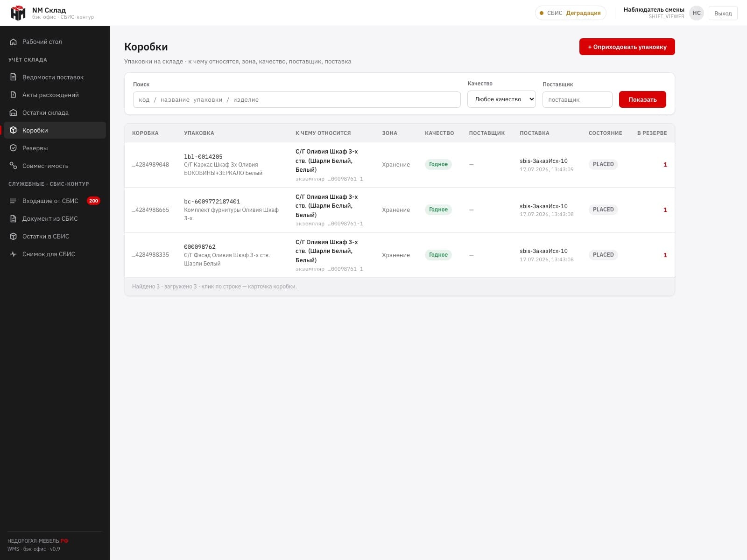Click the Ведомости поставок document icon
The width and height of the screenshot is (747, 560).
14,77
